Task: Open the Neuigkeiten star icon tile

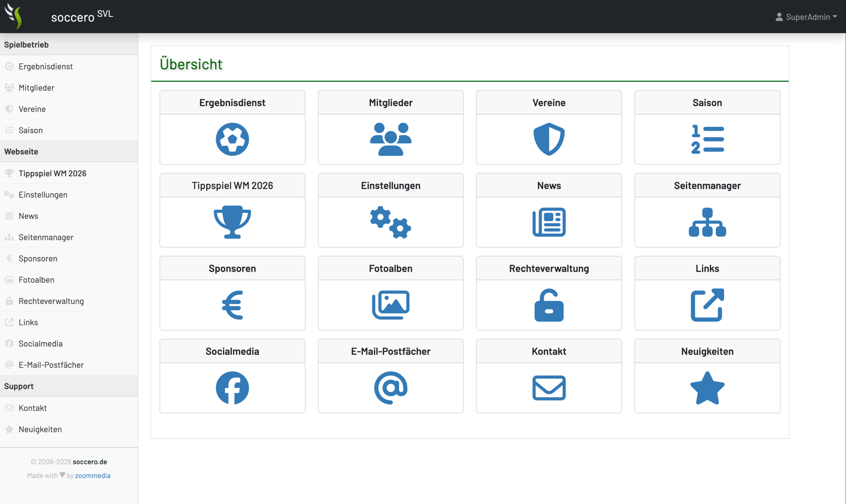Action: (x=707, y=388)
